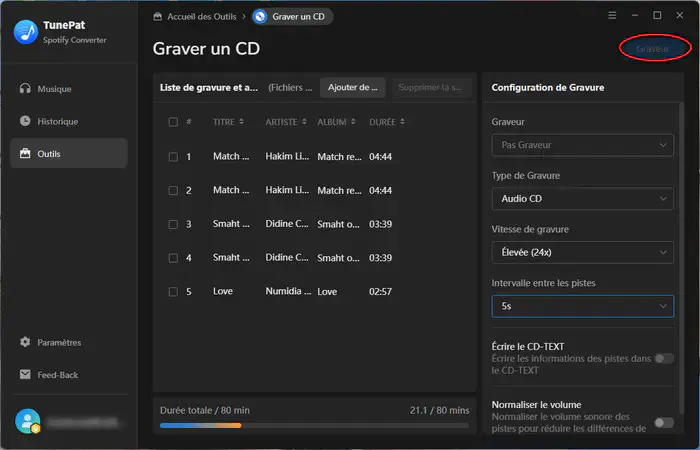The width and height of the screenshot is (700, 450).
Task: Click the account name next to avatar
Action: pos(83,421)
